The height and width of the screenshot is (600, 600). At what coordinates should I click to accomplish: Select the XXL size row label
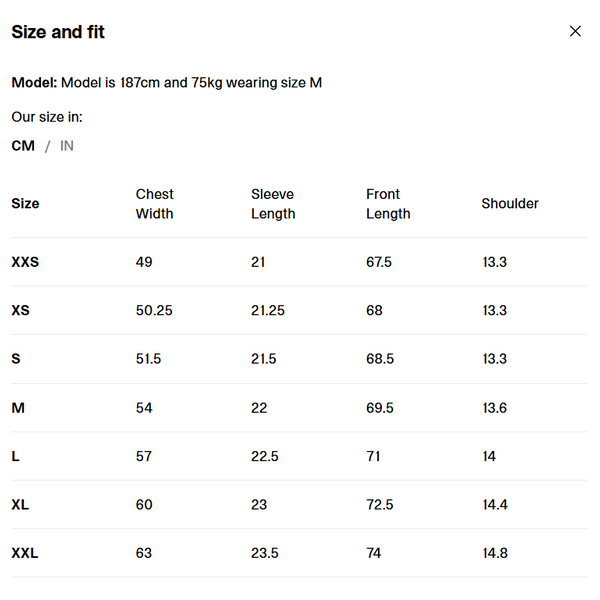[x=25, y=553]
